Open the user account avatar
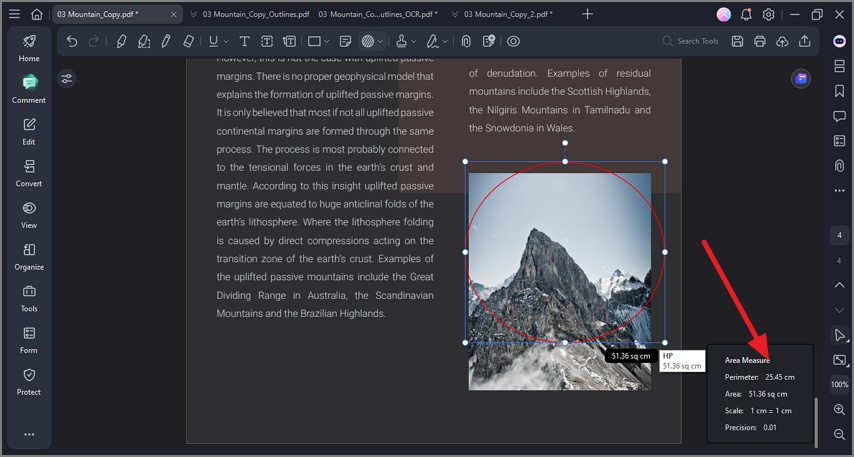This screenshot has width=854, height=457. pos(724,15)
